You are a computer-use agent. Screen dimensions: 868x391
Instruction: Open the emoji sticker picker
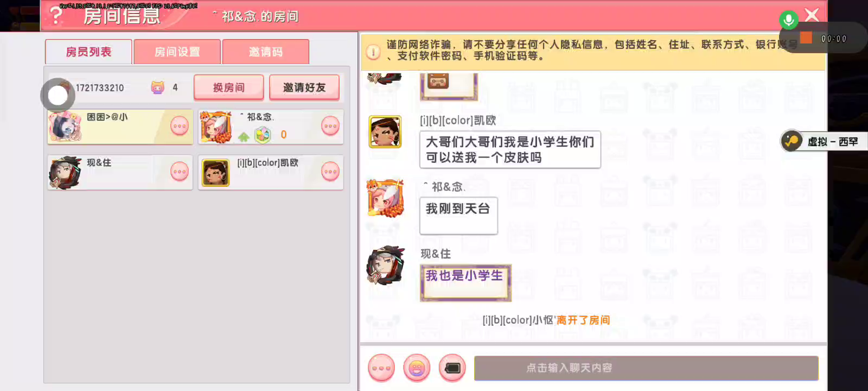[417, 368]
